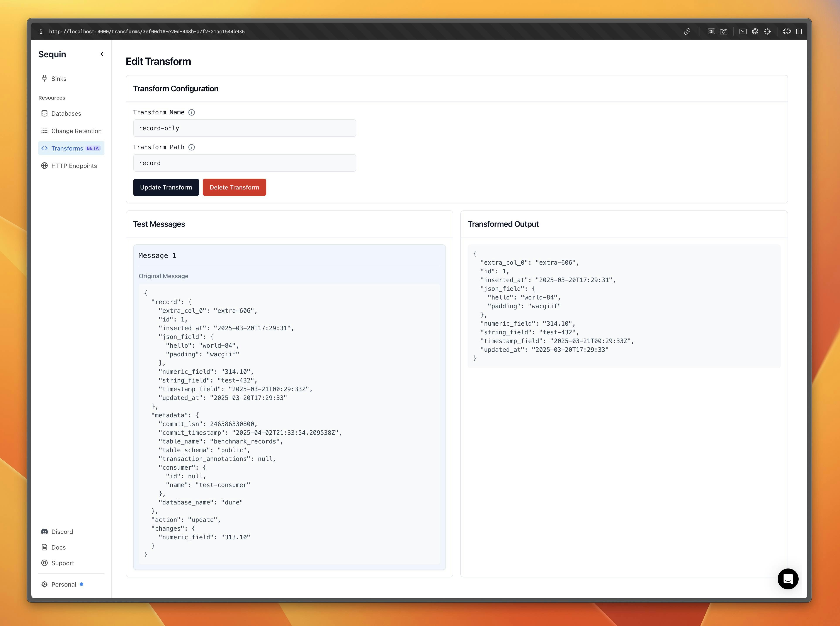840x626 pixels.
Task: Navigate to Change Retention page
Action: click(x=76, y=131)
